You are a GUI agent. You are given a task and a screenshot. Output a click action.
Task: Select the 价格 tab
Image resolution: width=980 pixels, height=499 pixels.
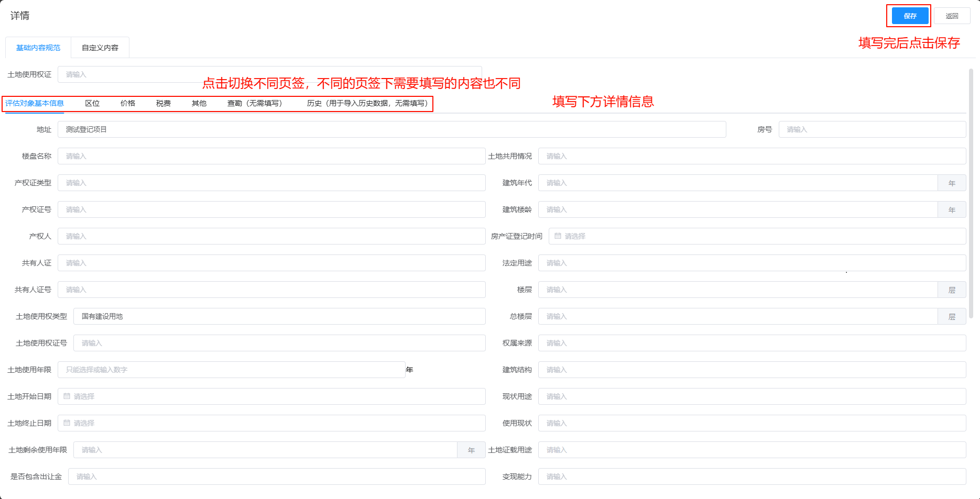[x=127, y=103]
